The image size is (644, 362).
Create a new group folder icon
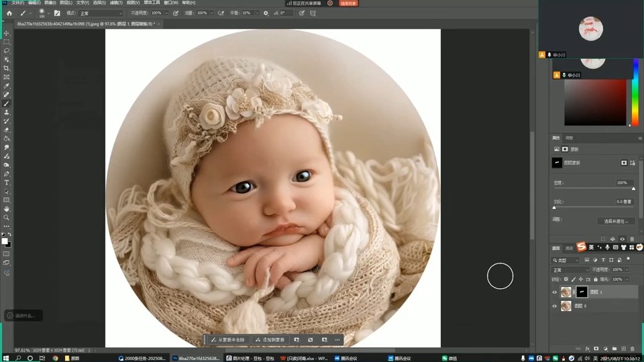(614, 349)
